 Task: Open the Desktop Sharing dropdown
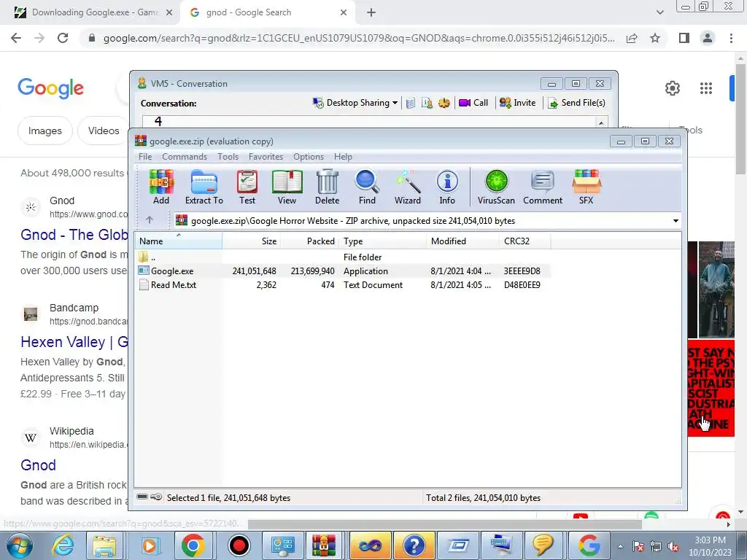(x=355, y=103)
